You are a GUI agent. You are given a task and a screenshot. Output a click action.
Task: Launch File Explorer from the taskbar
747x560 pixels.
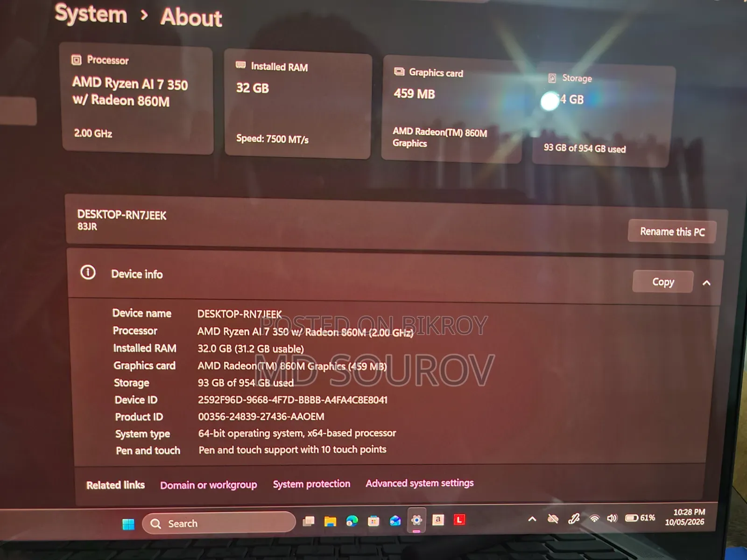(331, 521)
